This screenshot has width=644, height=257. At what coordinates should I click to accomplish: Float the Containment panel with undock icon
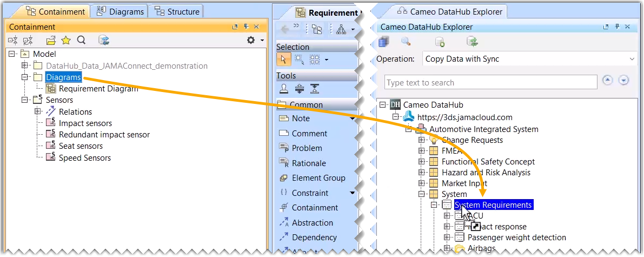(x=235, y=27)
